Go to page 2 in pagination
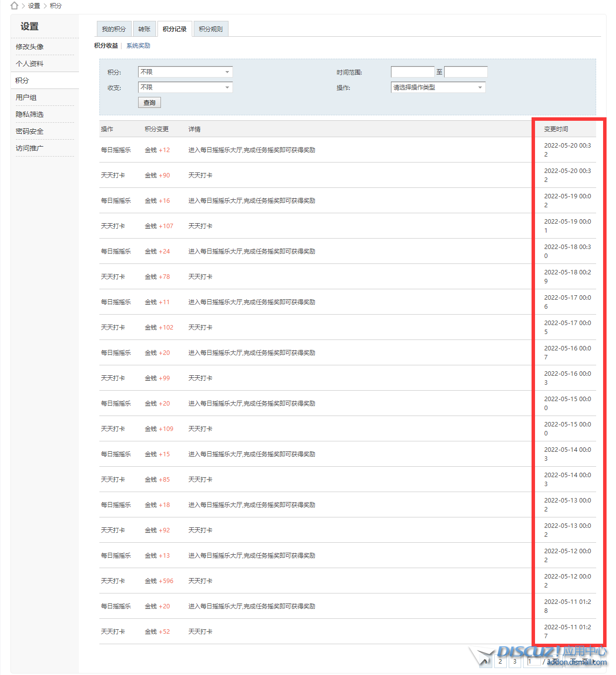The width and height of the screenshot is (616, 675). point(500,662)
